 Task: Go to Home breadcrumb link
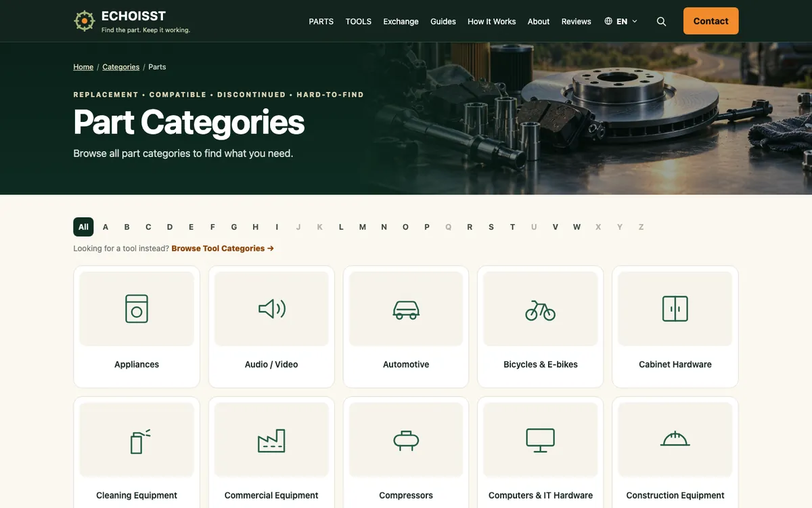click(83, 67)
